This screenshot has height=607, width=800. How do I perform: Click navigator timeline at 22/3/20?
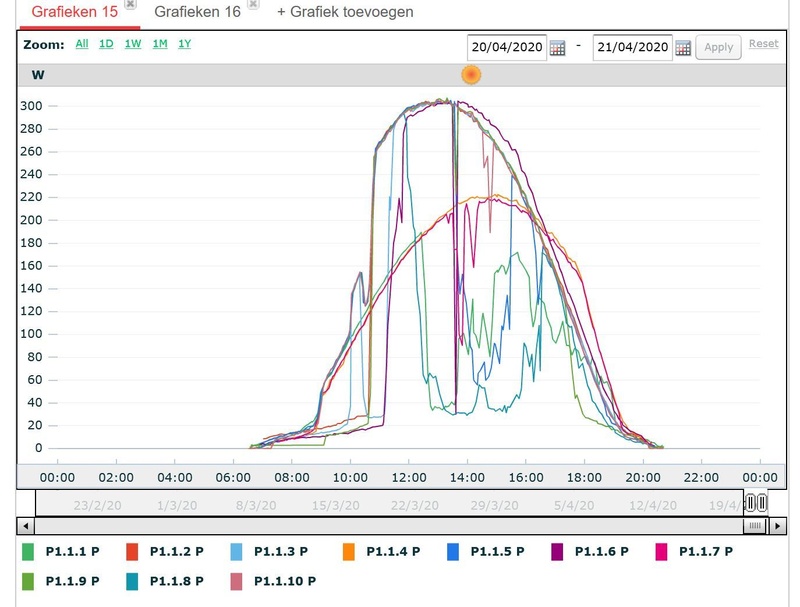click(x=415, y=505)
